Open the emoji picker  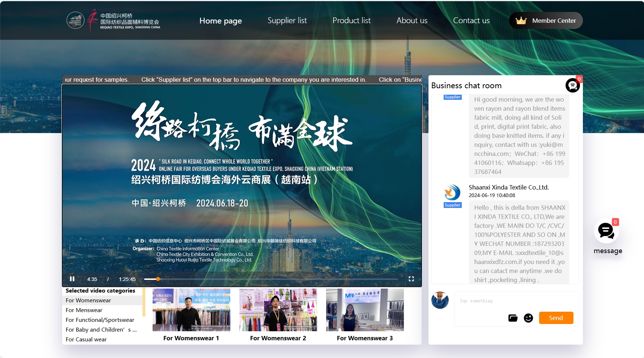pos(528,318)
